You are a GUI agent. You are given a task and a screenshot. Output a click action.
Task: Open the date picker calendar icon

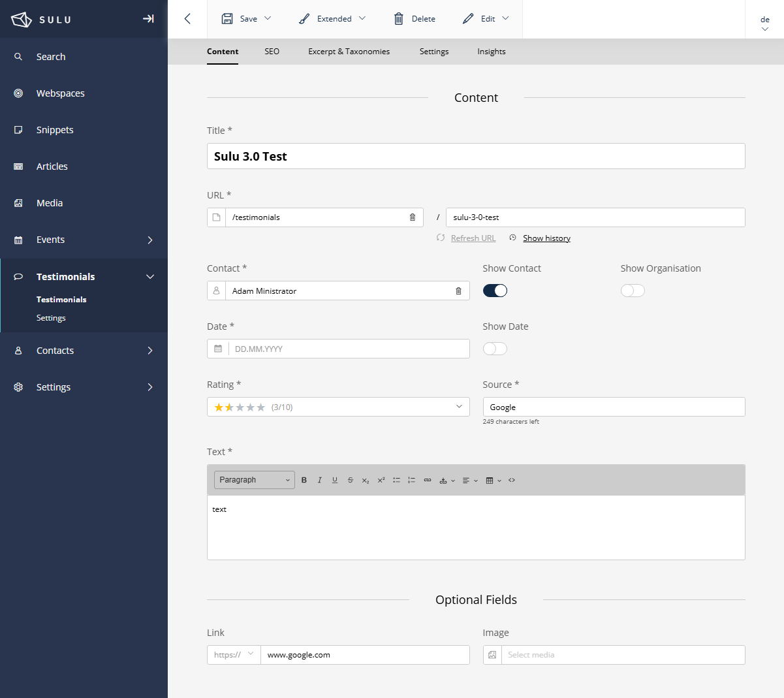pos(218,349)
